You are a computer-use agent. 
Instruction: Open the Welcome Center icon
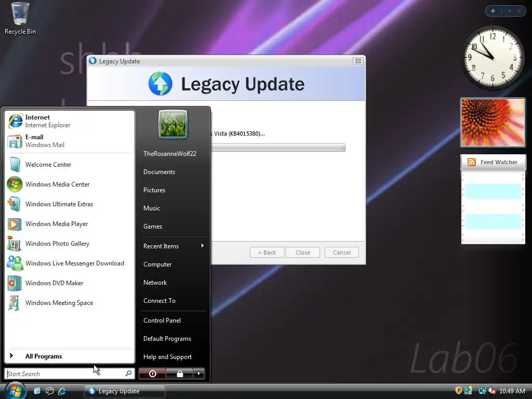coord(15,165)
